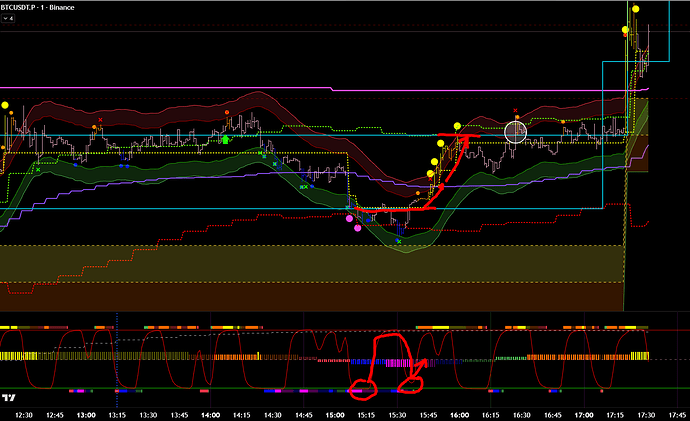Select the white circle marker on chart
The height and width of the screenshot is (421, 690).
(516, 130)
